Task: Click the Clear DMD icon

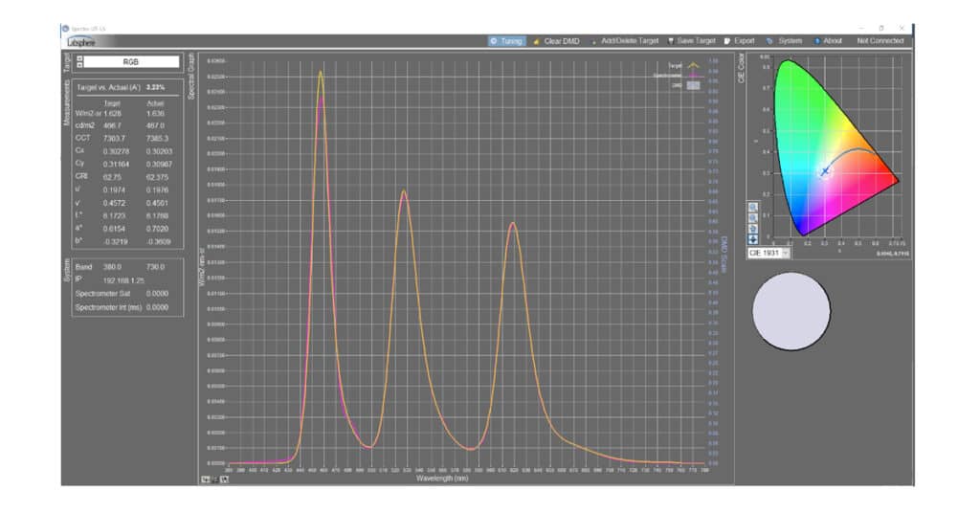Action: (536, 42)
